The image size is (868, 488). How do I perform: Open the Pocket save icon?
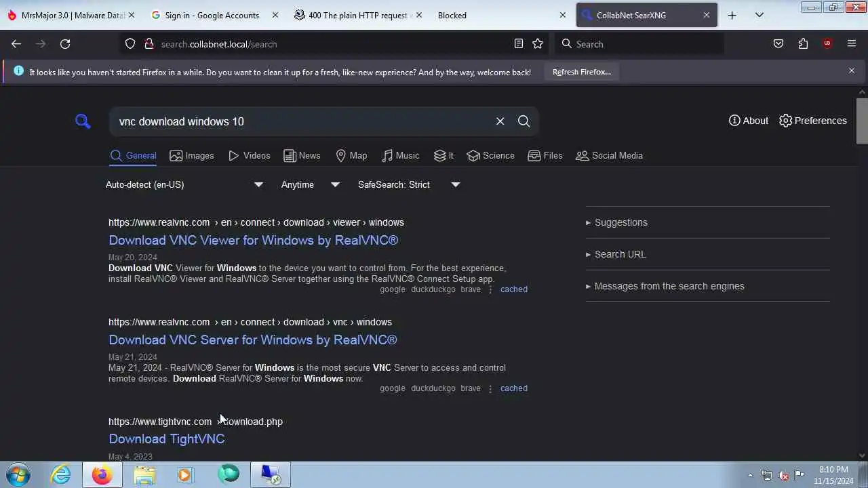tap(778, 44)
